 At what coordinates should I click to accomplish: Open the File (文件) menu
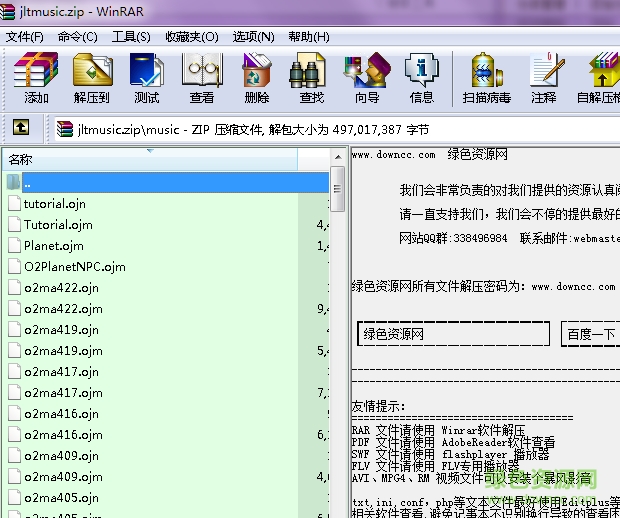tap(25, 37)
